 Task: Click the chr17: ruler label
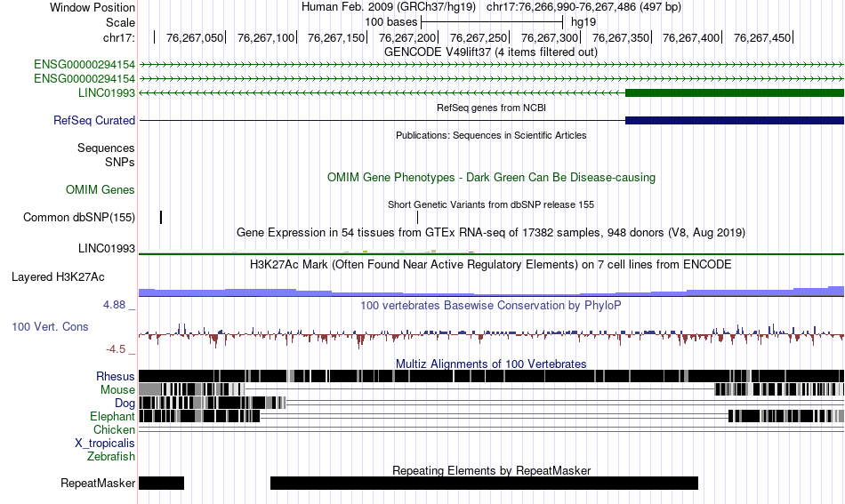[118, 37]
